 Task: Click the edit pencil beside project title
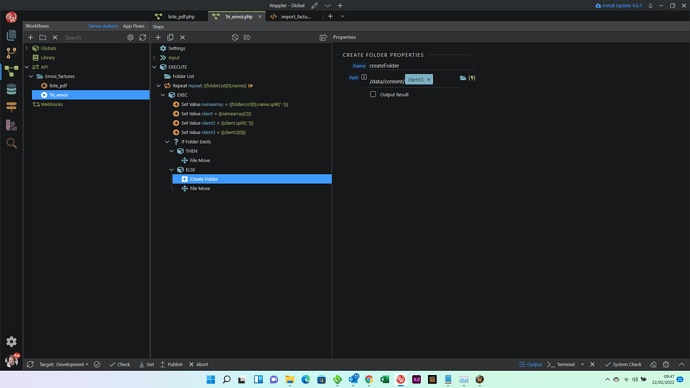pyautogui.click(x=315, y=5)
